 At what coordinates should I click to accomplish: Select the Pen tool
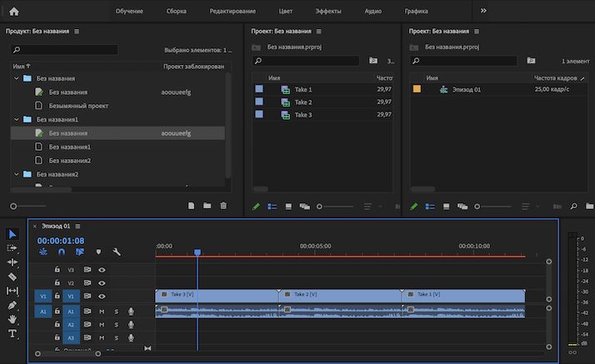point(12,305)
